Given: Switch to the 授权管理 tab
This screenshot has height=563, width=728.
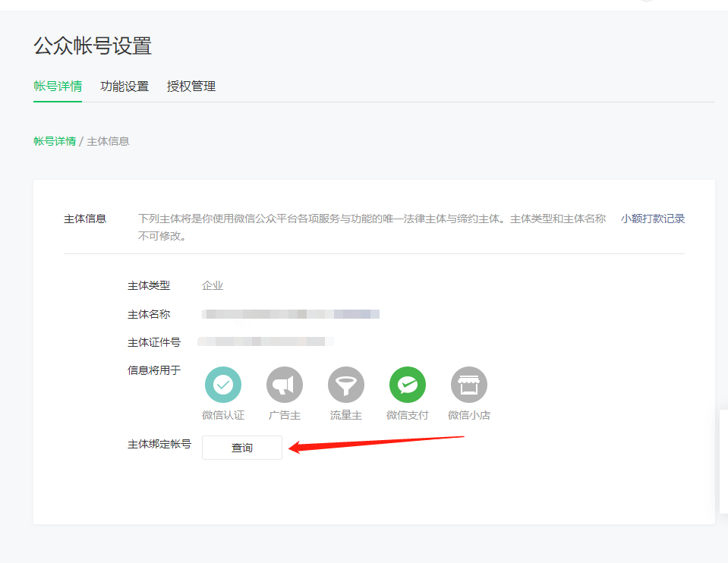Looking at the screenshot, I should 191,86.
